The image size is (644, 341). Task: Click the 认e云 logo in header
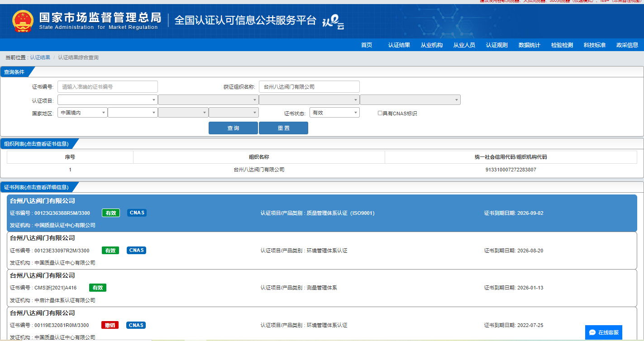[333, 22]
